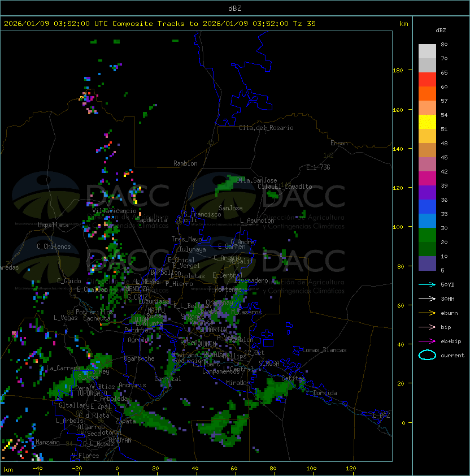Click the 'Clla.del_Rosario' map label
Screen dimensions: 470x476
(x=266, y=128)
